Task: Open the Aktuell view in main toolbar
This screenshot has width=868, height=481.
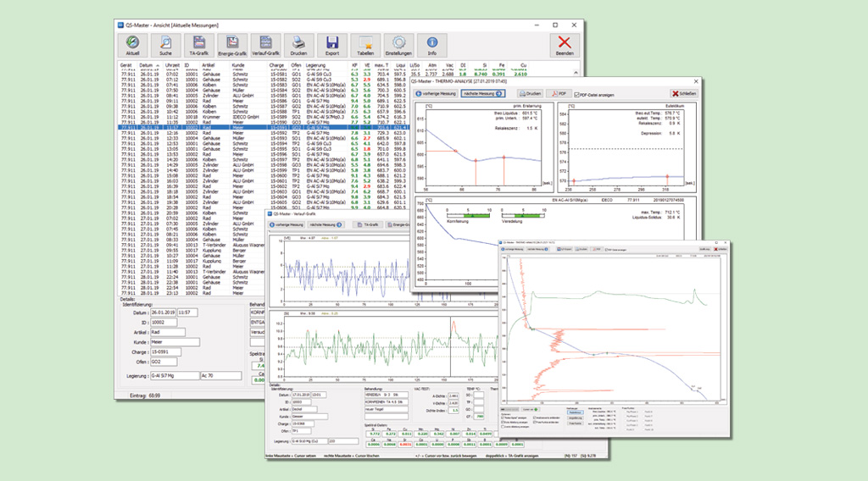Action: coord(132,46)
